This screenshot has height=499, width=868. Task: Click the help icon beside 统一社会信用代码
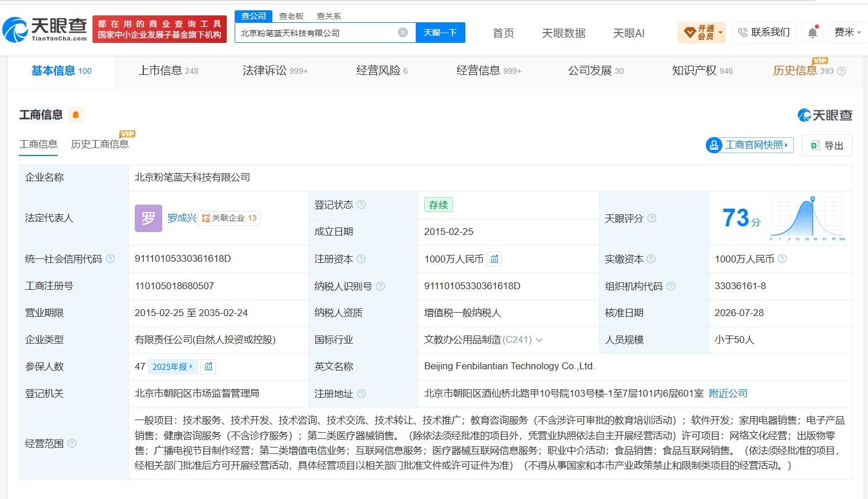(110, 259)
